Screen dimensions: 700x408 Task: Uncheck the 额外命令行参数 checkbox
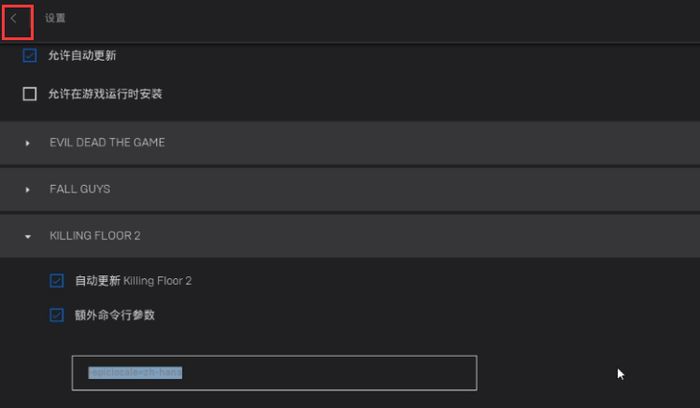pos(57,315)
